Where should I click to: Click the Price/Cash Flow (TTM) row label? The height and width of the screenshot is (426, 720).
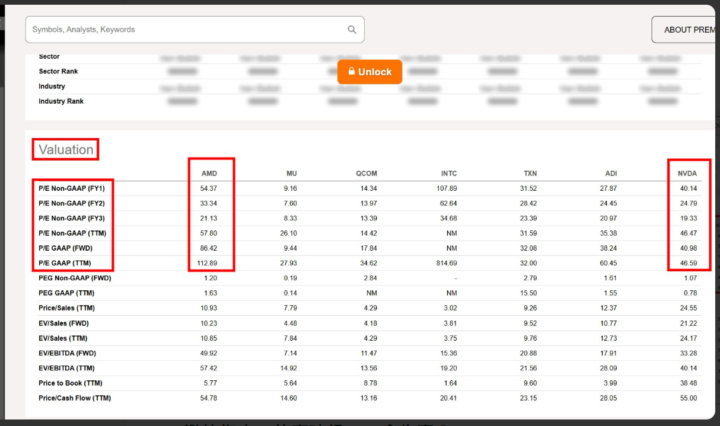(75, 398)
